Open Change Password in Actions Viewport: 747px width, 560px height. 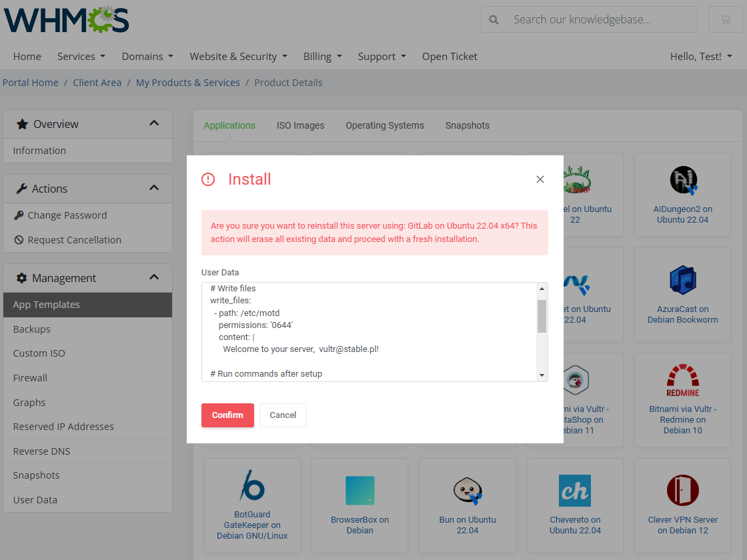tap(87, 215)
